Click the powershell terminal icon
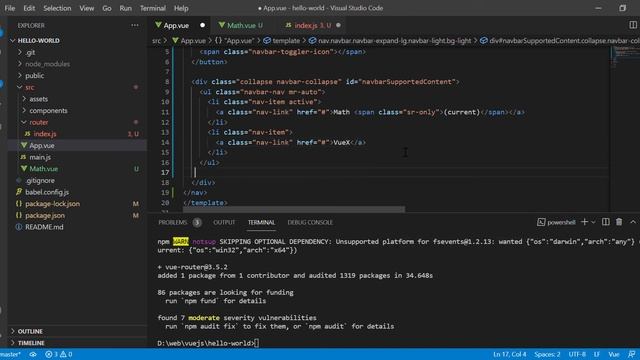640x360 pixels. (x=541, y=222)
